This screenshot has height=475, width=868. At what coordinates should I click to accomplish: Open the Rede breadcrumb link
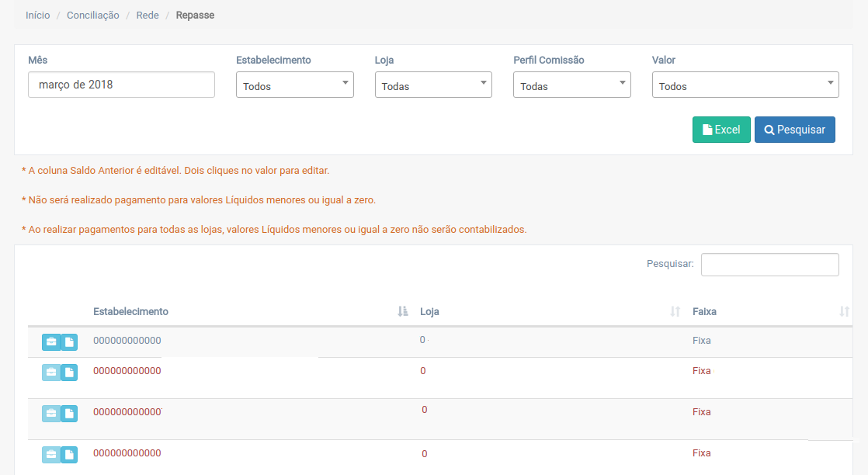point(148,16)
